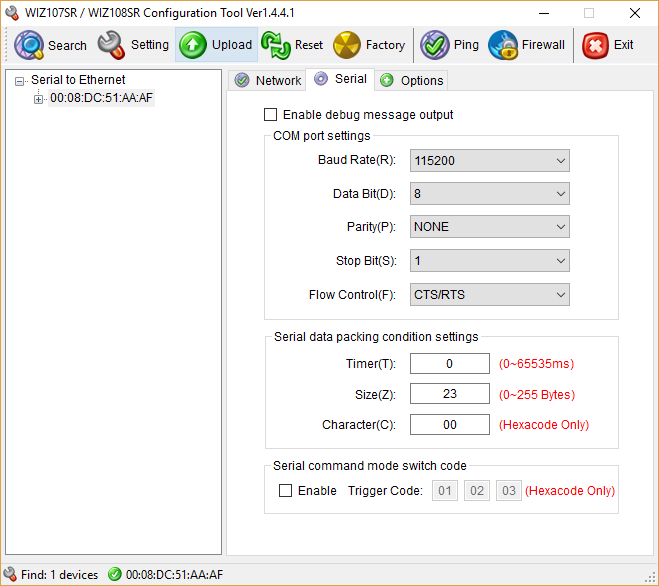
Task: Click the status bar wrench icon
Action: [x=10, y=574]
